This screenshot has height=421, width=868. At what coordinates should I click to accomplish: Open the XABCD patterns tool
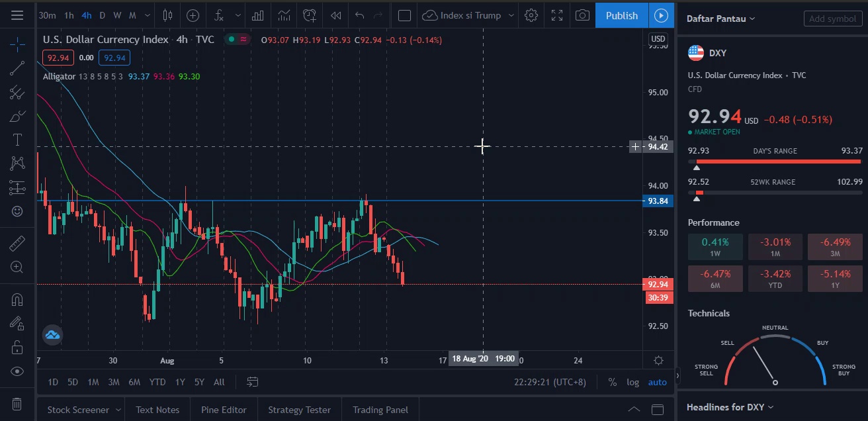coord(17,164)
